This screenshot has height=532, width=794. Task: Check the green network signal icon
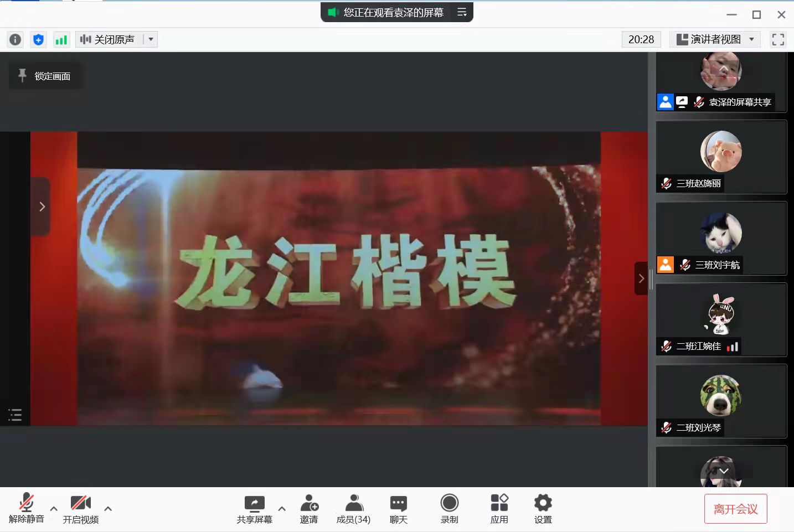click(x=61, y=39)
